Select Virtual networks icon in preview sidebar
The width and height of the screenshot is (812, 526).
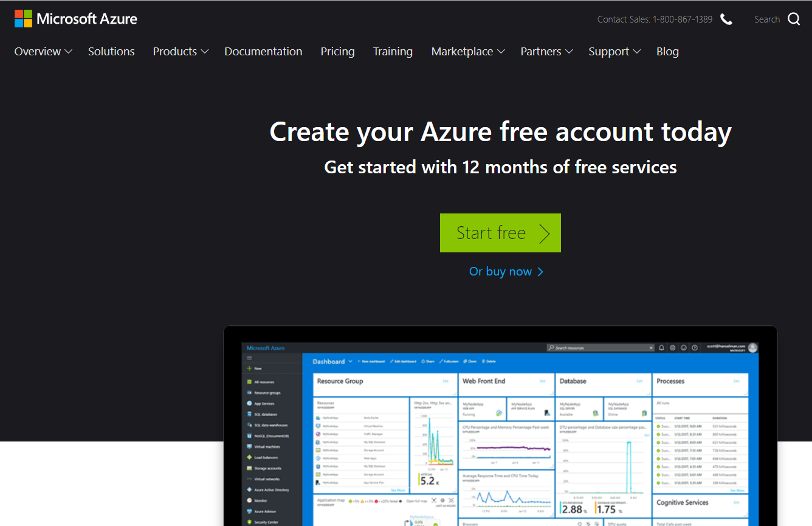249,479
